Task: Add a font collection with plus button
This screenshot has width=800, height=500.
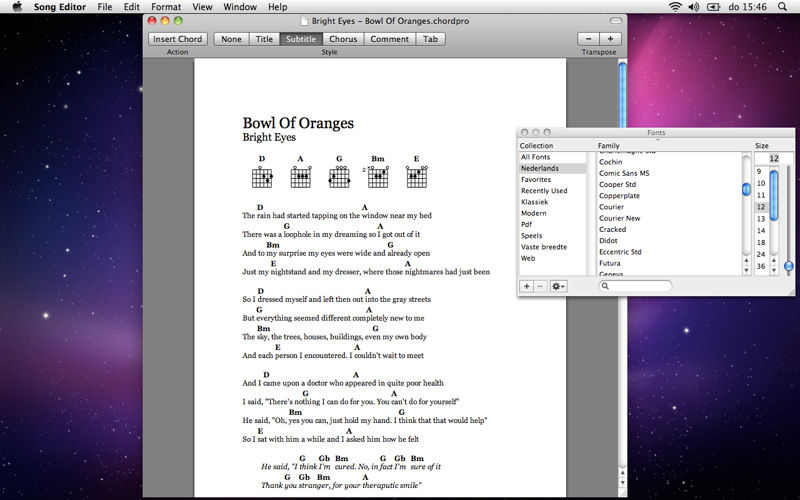Action: pos(527,286)
